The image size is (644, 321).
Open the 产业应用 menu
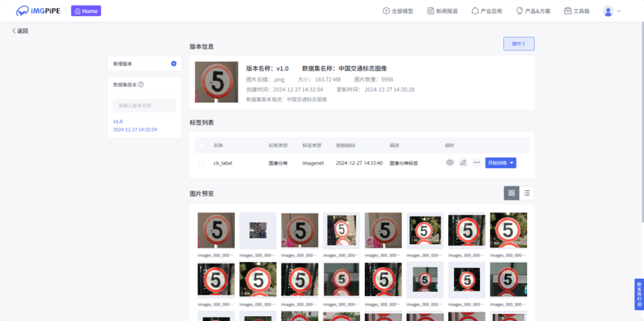tap(487, 11)
